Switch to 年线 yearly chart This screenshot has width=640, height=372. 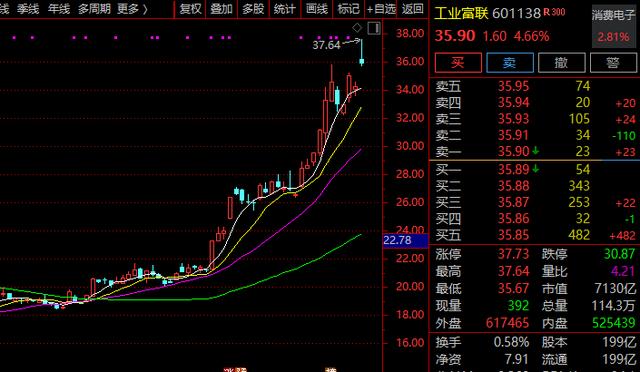[x=59, y=9]
